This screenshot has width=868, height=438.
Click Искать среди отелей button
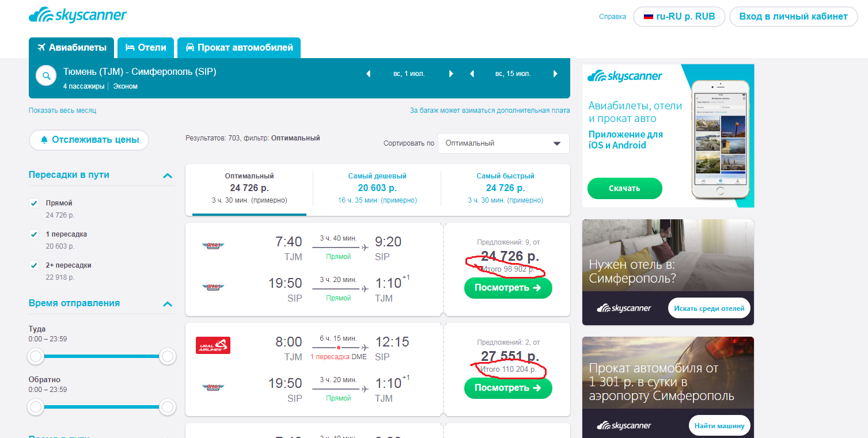tap(710, 308)
